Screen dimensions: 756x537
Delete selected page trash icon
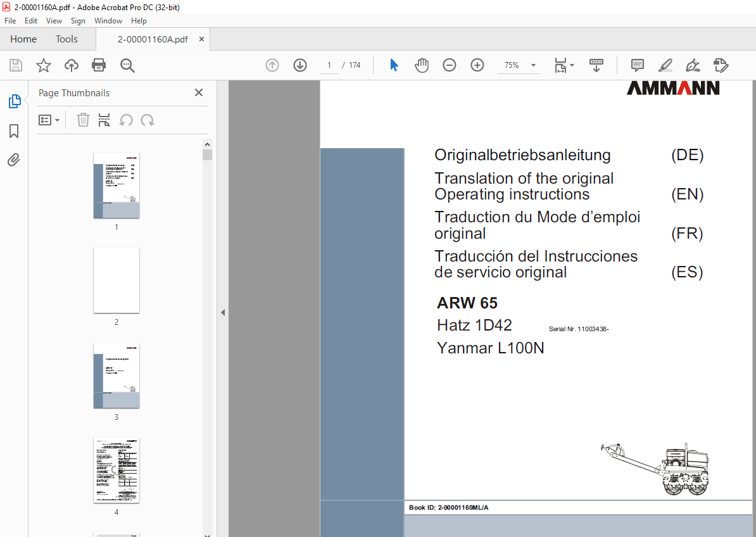click(x=83, y=120)
